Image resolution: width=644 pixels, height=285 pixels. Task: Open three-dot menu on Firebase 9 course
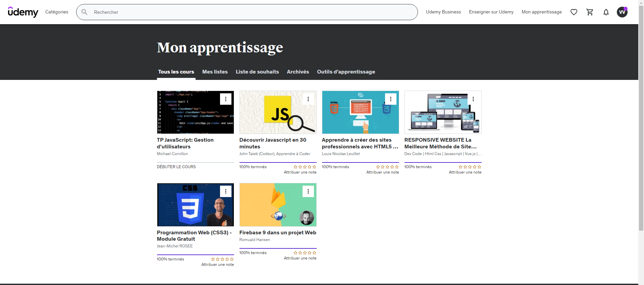(x=308, y=191)
